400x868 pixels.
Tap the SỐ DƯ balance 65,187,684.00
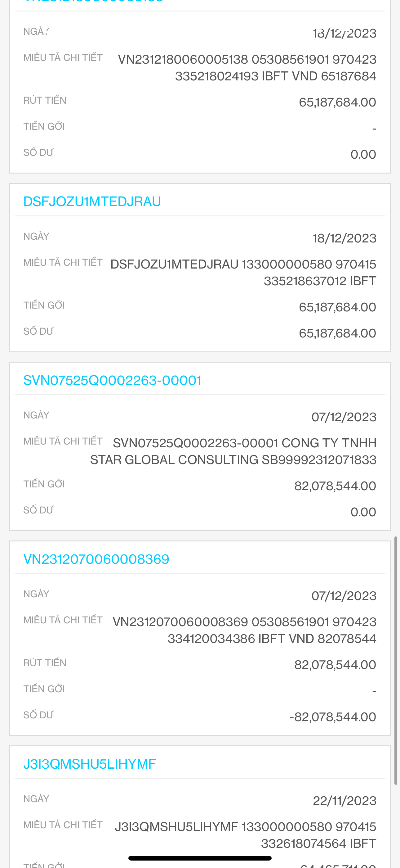[x=337, y=333]
